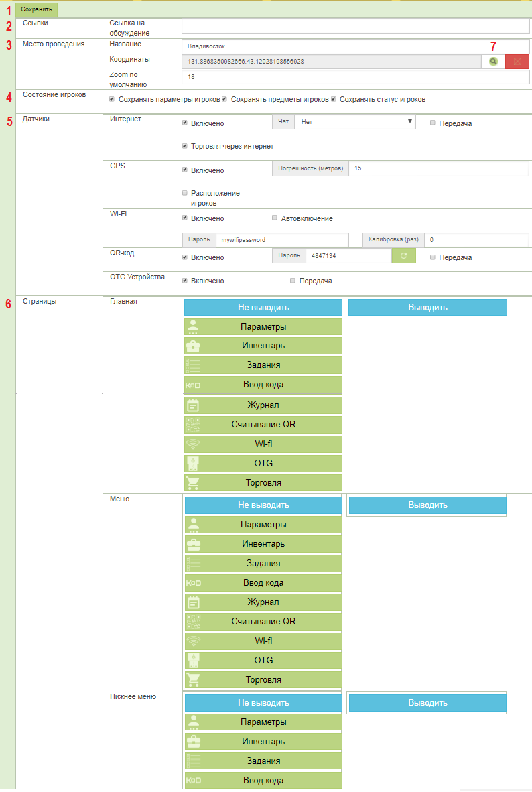The image size is (532, 792).
Task: Toggle Сохранять предметы игроков checkbox
Action: pyautogui.click(x=224, y=99)
